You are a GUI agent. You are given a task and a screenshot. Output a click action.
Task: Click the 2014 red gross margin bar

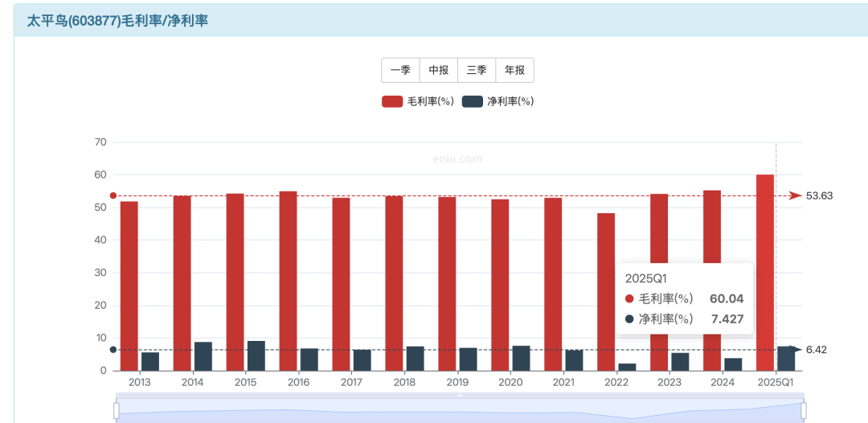click(x=182, y=284)
